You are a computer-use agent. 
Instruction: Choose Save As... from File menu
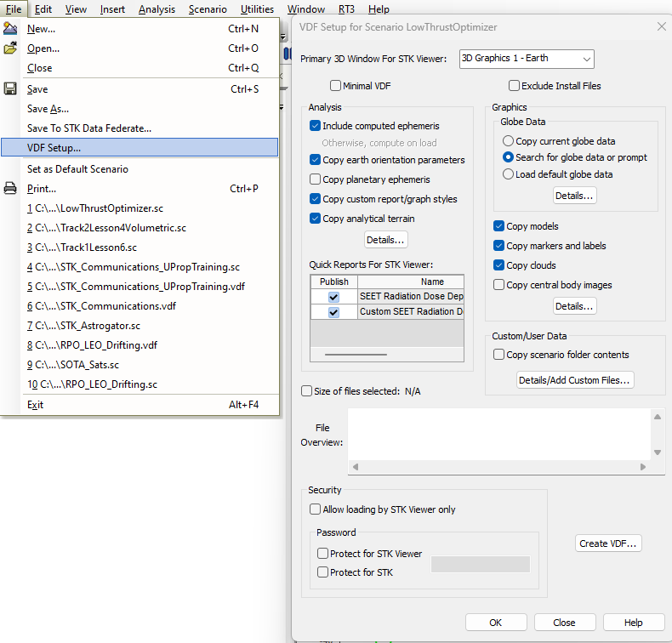click(140, 109)
